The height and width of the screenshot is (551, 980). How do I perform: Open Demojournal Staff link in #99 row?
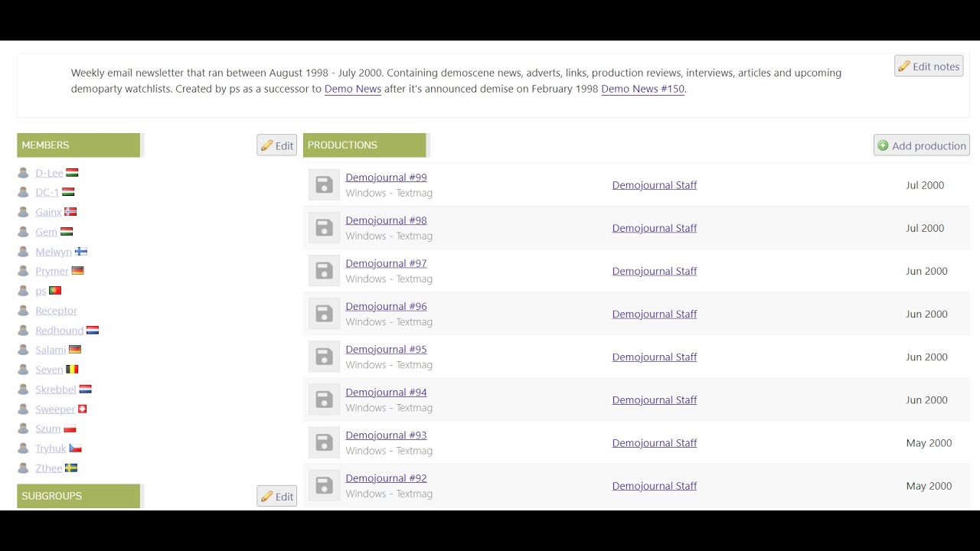coord(655,185)
